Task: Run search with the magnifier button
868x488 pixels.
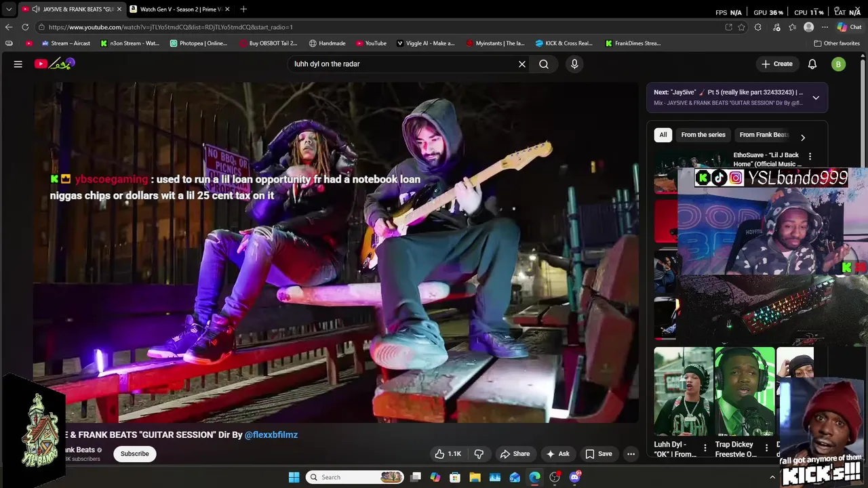Action: click(544, 64)
